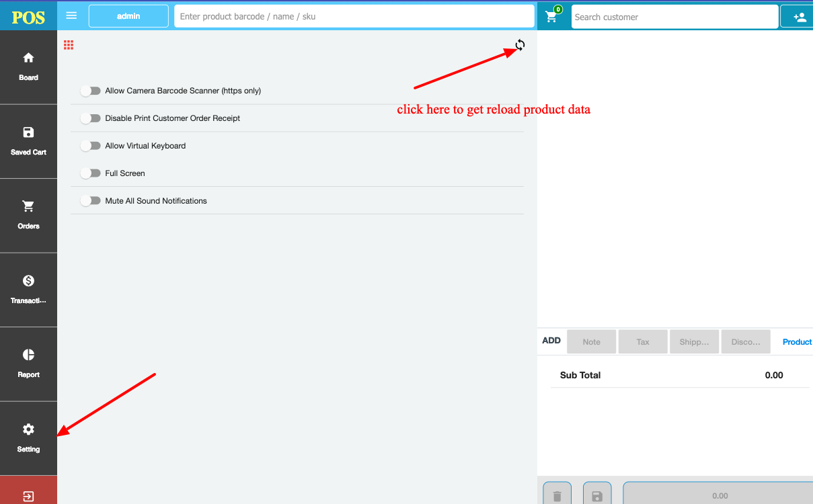
Task: Click the hamburger menu icon
Action: (x=71, y=15)
